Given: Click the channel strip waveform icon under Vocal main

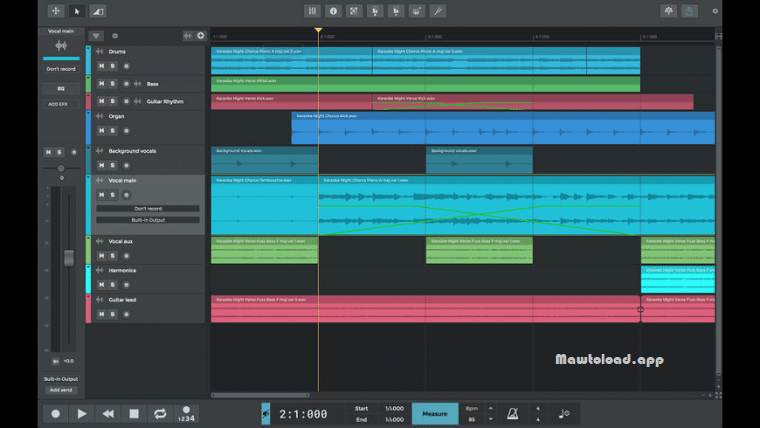Looking at the screenshot, I should (x=61, y=46).
